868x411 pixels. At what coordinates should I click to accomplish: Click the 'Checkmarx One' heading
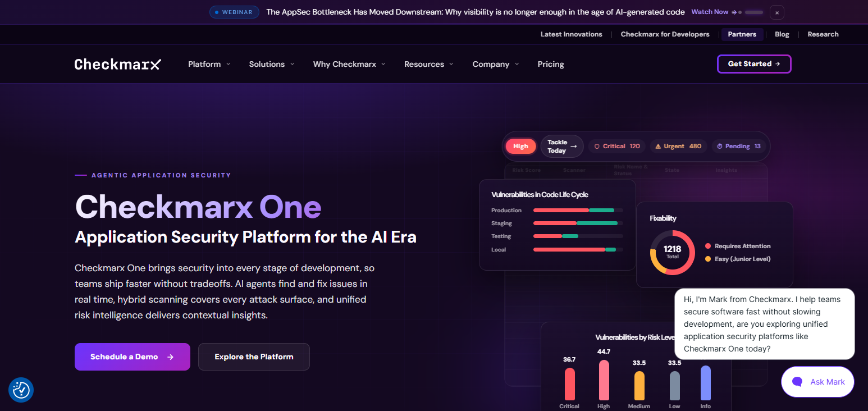point(198,207)
